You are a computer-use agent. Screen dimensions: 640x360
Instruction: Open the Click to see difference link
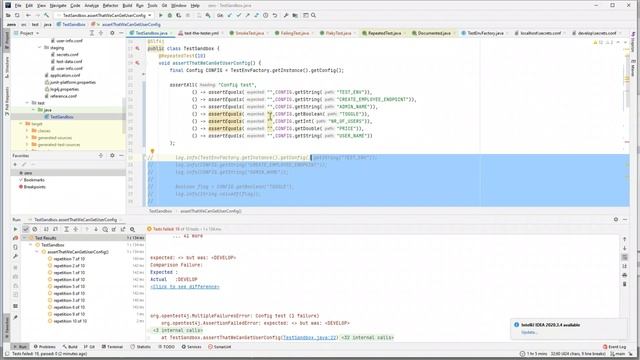point(184,287)
